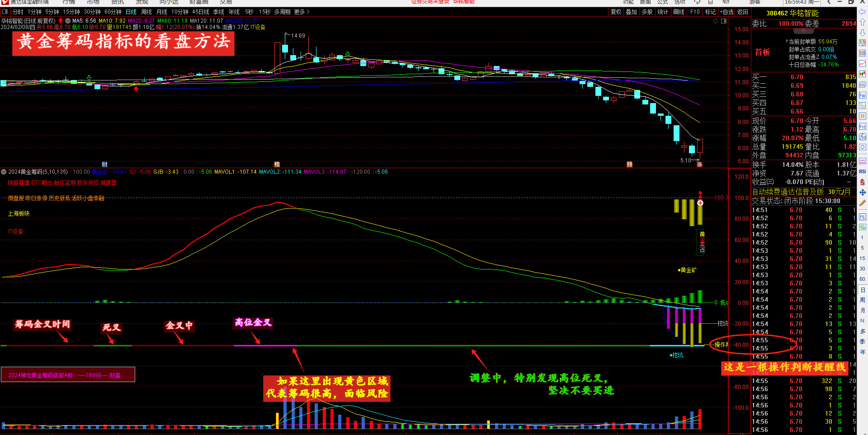Click the left arrow back icon in right sidebar
The width and height of the screenshot is (868, 435).
coord(862,12)
